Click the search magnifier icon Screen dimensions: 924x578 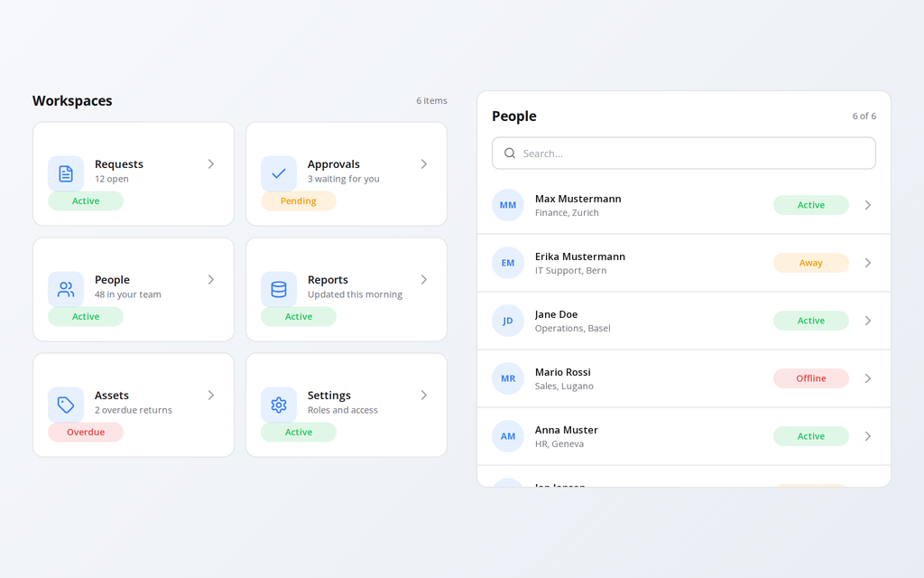click(x=510, y=154)
